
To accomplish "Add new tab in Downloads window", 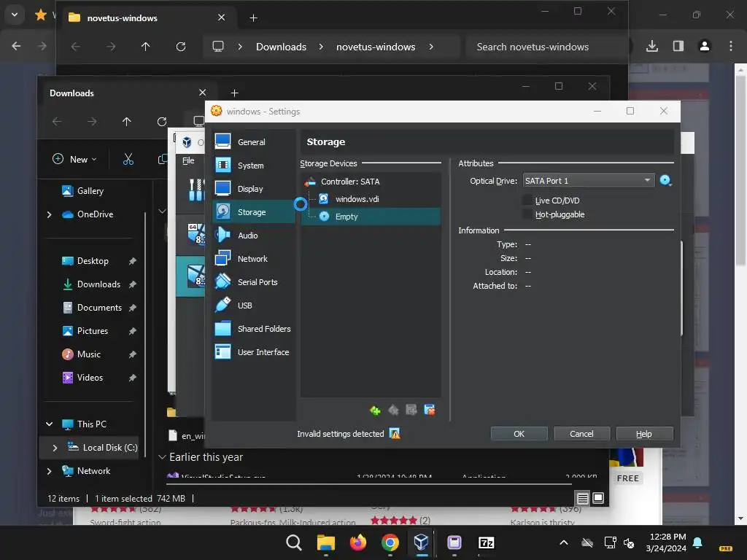I will [234, 93].
